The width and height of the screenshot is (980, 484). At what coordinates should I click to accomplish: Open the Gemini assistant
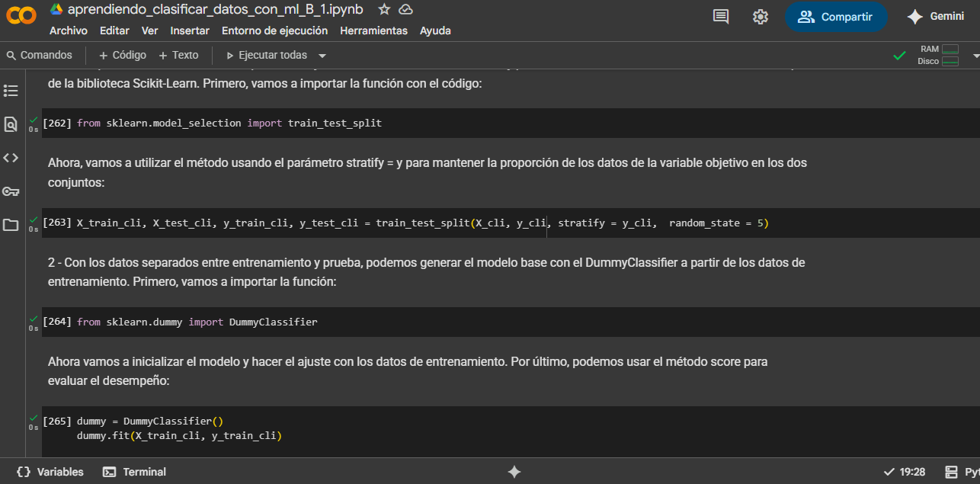pyautogui.click(x=936, y=17)
